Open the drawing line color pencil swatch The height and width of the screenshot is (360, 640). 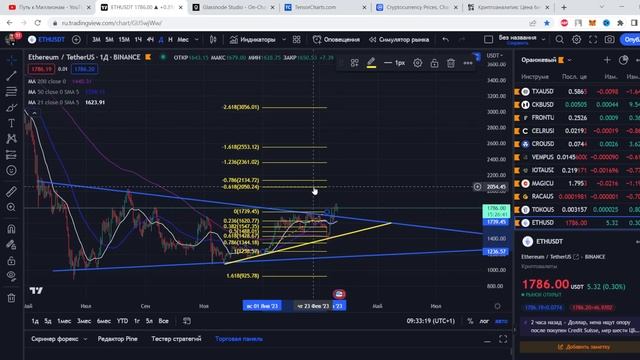point(371,63)
